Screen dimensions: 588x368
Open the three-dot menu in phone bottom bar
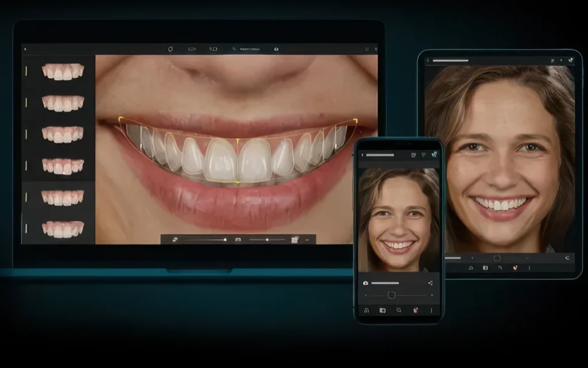[x=431, y=310]
